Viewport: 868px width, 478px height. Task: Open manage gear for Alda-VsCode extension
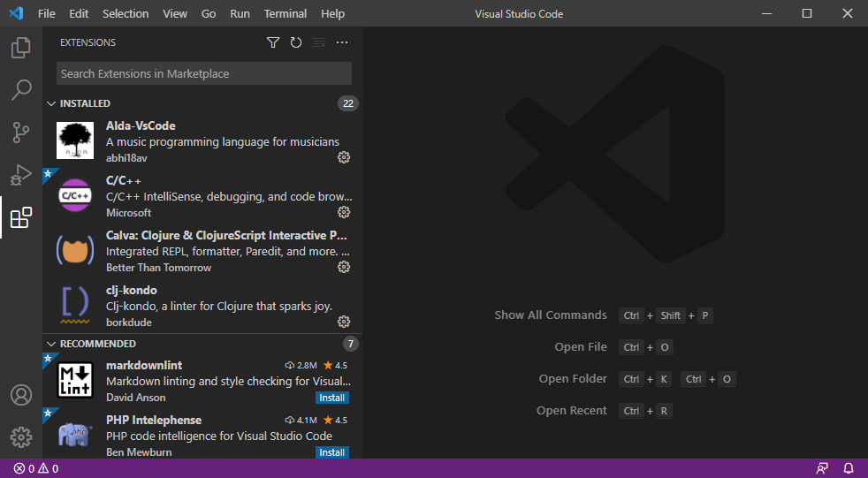[x=344, y=157]
